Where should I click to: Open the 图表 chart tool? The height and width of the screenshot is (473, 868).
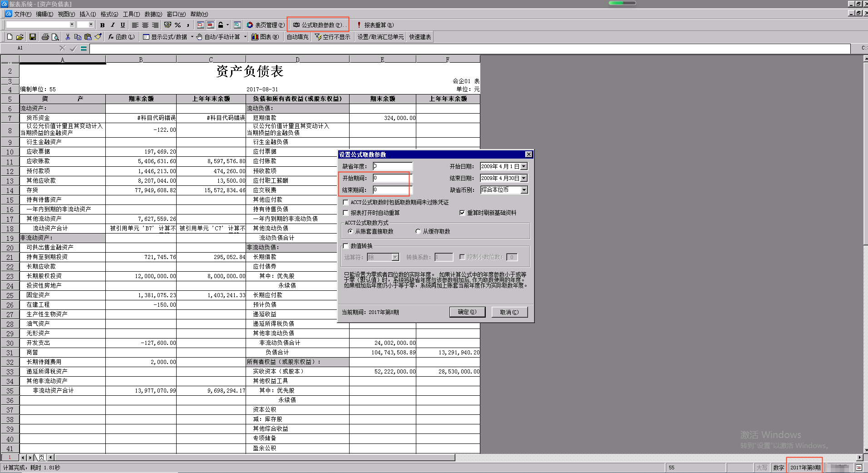(x=265, y=37)
